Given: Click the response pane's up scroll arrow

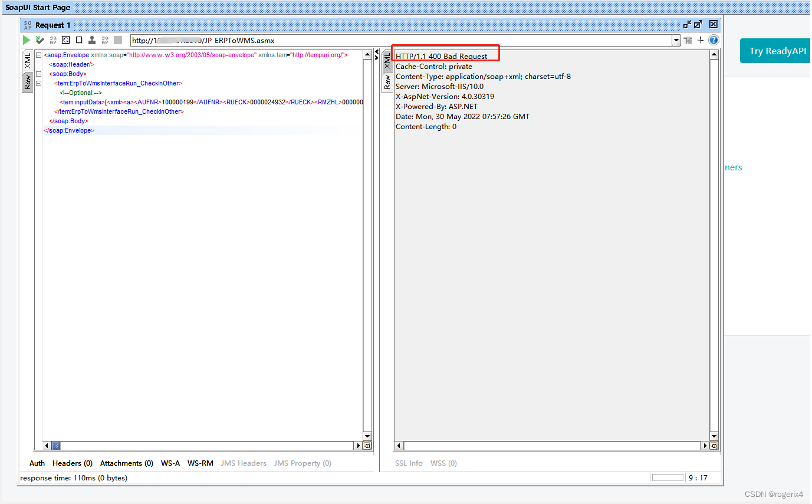Looking at the screenshot, I should click(x=714, y=55).
